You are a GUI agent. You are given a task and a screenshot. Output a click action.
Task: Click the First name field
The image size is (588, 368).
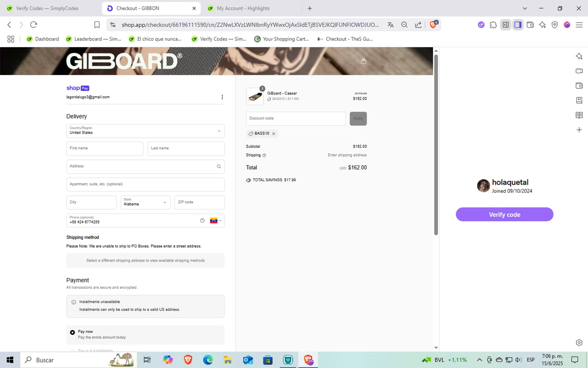pos(105,149)
